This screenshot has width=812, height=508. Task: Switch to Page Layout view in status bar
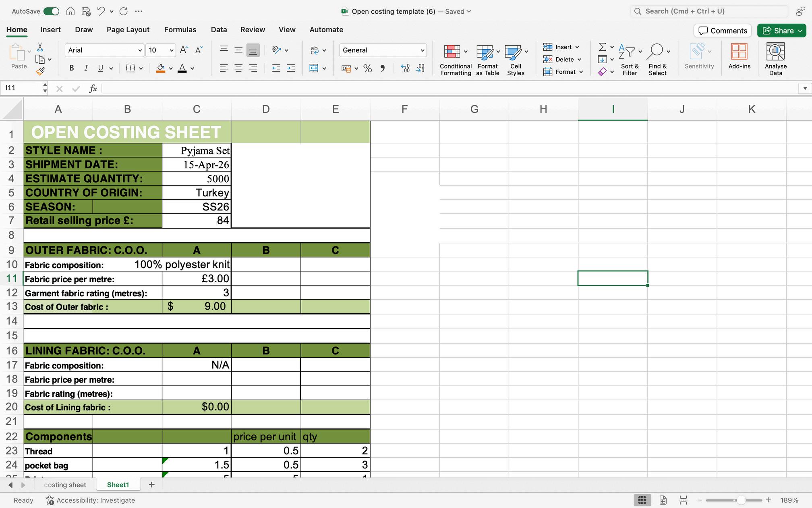click(x=663, y=500)
